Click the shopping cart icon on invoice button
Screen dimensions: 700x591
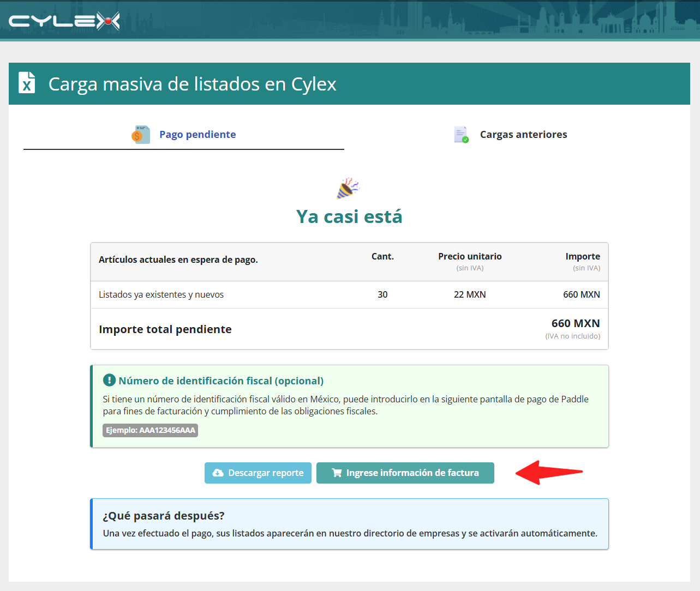[x=337, y=473]
